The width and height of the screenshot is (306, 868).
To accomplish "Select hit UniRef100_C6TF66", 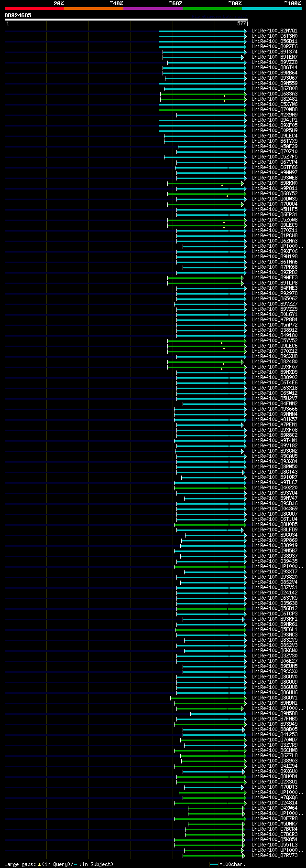I will tap(274, 167).
